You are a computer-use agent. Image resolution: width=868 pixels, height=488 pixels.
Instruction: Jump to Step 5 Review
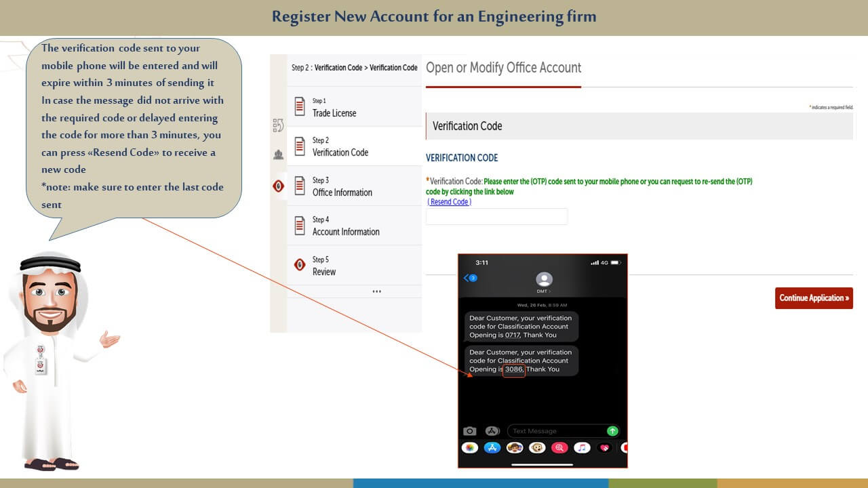click(353, 266)
